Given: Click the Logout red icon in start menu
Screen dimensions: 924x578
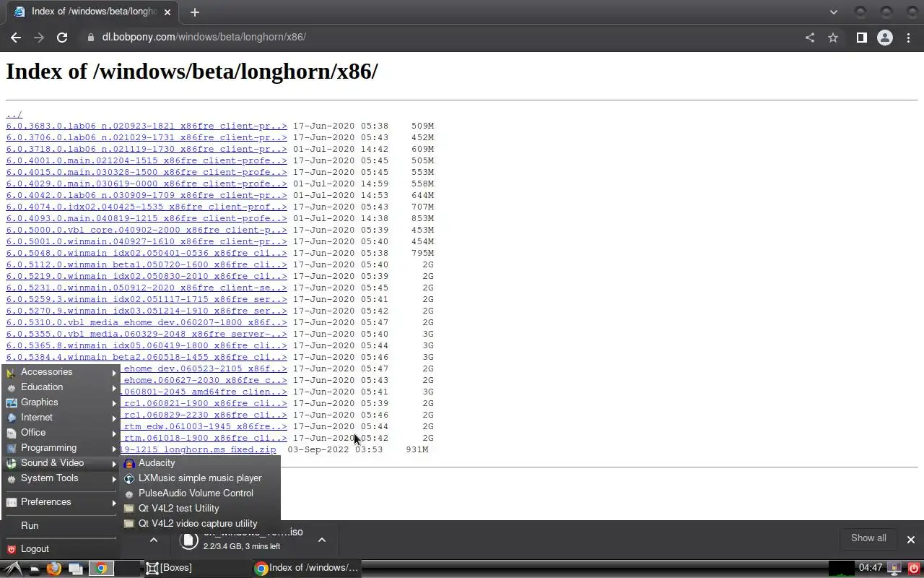Looking at the screenshot, I should click(11, 549).
